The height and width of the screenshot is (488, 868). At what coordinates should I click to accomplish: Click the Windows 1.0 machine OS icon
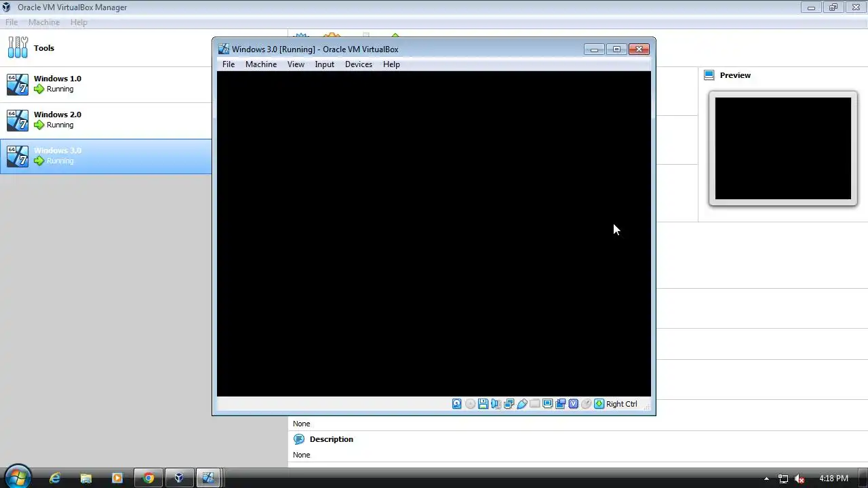[x=18, y=85]
